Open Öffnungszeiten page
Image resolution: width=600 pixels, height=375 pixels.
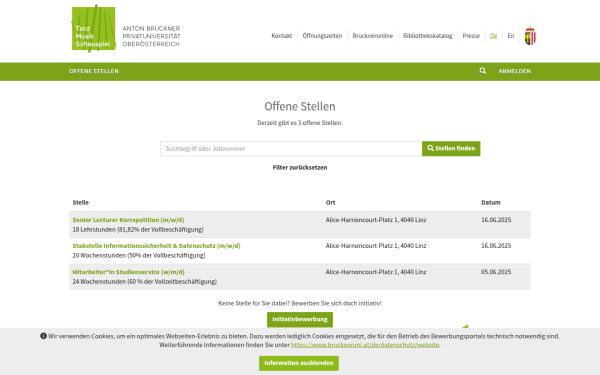(x=322, y=36)
